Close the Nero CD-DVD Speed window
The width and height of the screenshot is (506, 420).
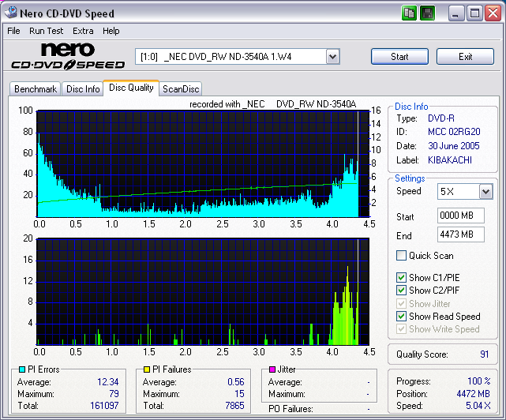493,13
